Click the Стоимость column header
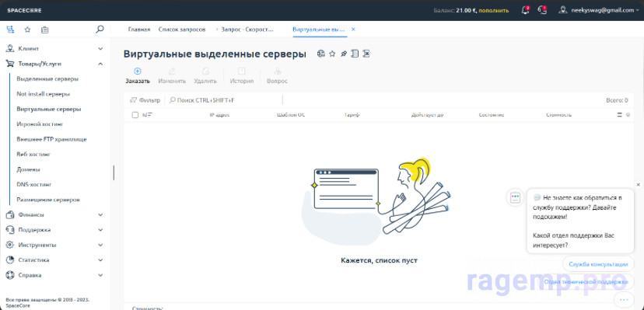644x310 pixels. [558, 115]
